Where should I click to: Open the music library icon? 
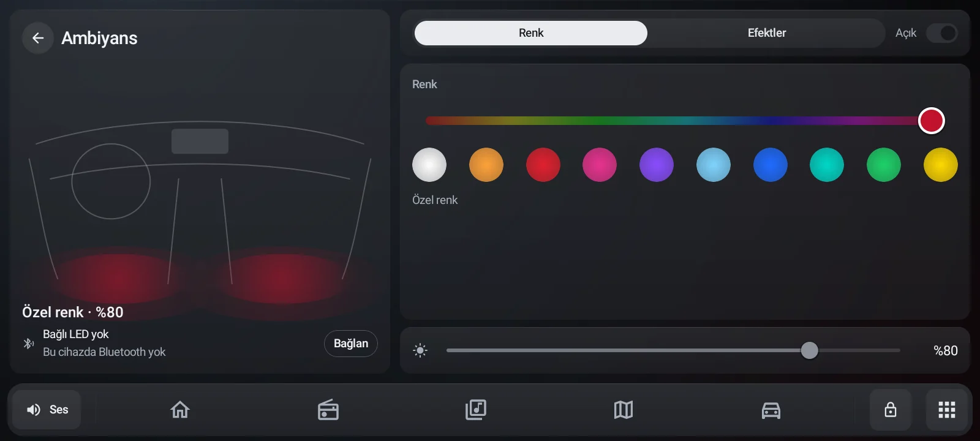pyautogui.click(x=476, y=410)
